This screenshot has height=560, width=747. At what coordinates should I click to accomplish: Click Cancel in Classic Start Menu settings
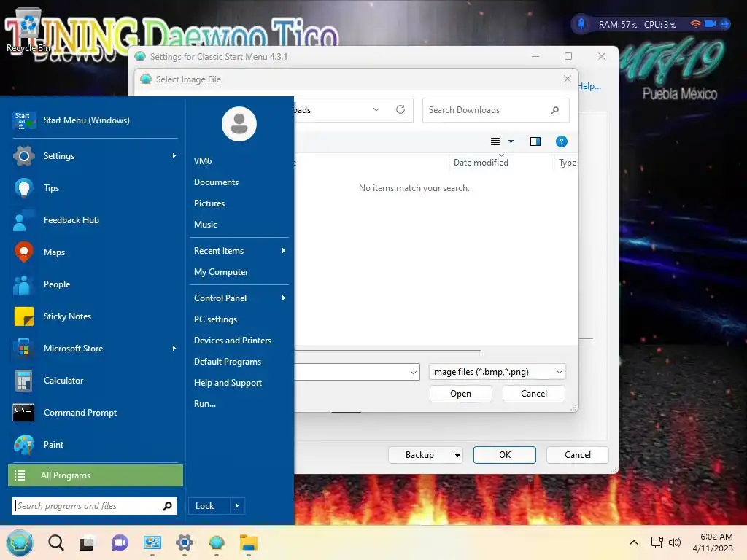pyautogui.click(x=578, y=455)
